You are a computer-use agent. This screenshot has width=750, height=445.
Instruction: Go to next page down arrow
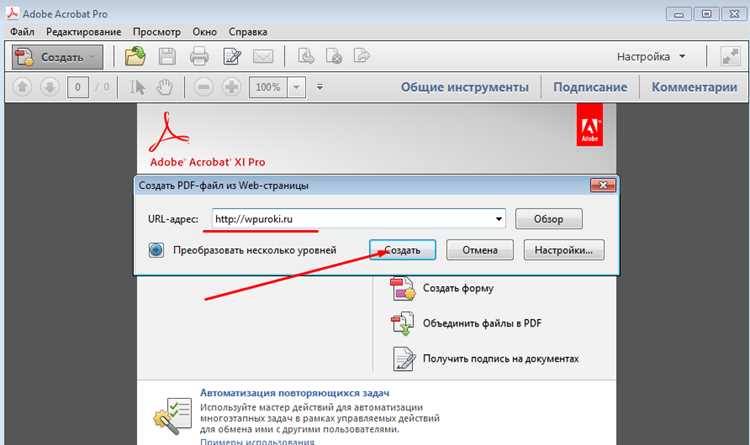[50, 87]
